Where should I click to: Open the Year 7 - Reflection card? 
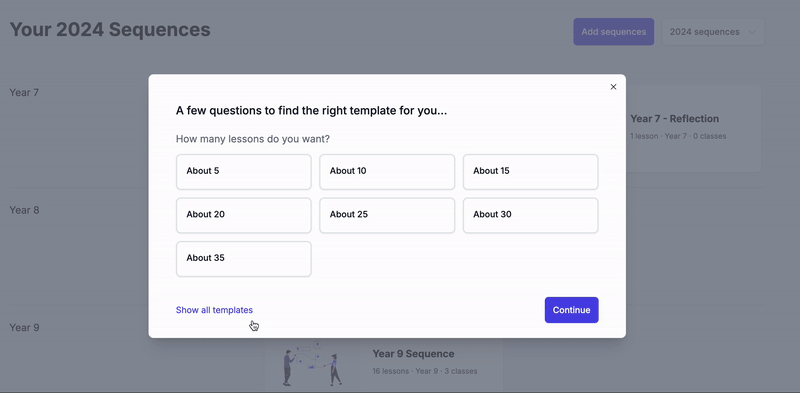point(693,128)
